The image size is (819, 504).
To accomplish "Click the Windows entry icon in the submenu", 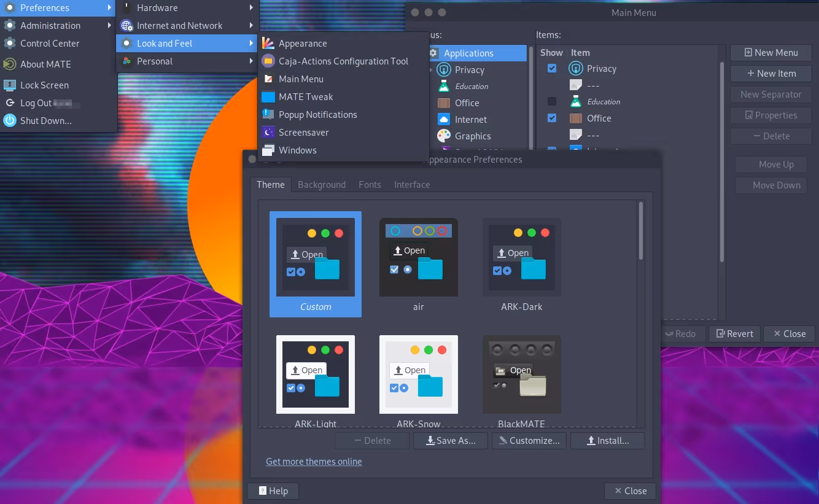I will pyautogui.click(x=268, y=150).
